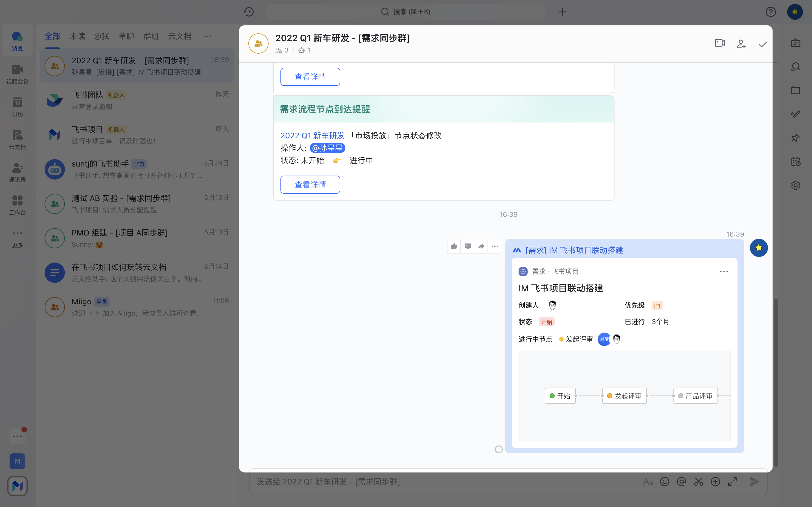Switch to the 单聊 tab
The height and width of the screenshot is (507, 812).
126,36
